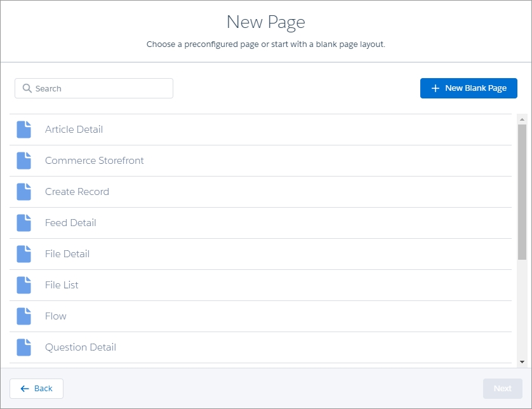
Task: Pick the Create Record page label
Action: click(77, 192)
